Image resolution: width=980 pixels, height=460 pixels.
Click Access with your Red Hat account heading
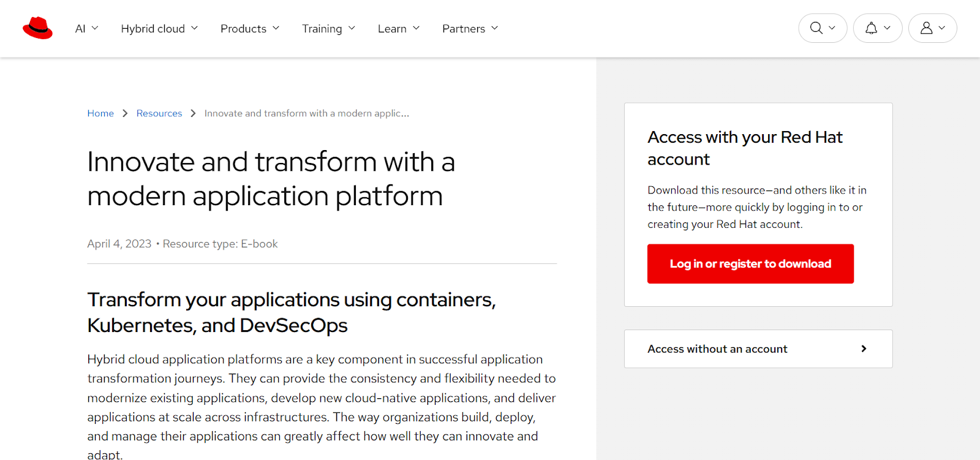(745, 148)
